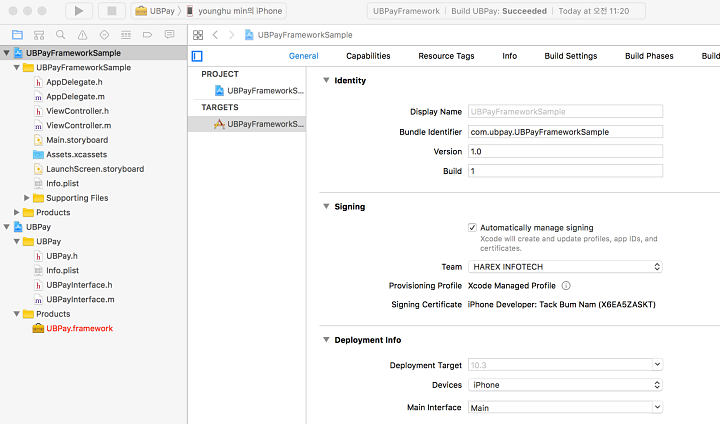Screen dimensions: 720x424
Task: Switch to the Info tab
Action: (510, 56)
